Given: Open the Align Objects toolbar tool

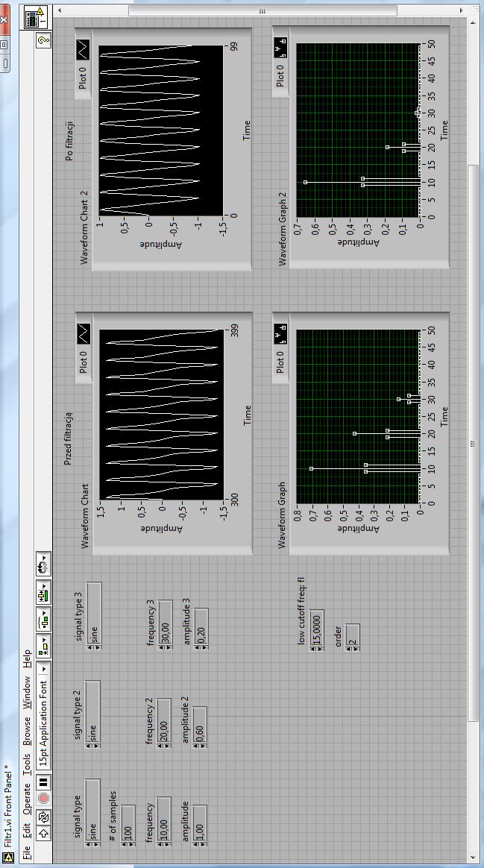Looking at the screenshot, I should (44, 645).
